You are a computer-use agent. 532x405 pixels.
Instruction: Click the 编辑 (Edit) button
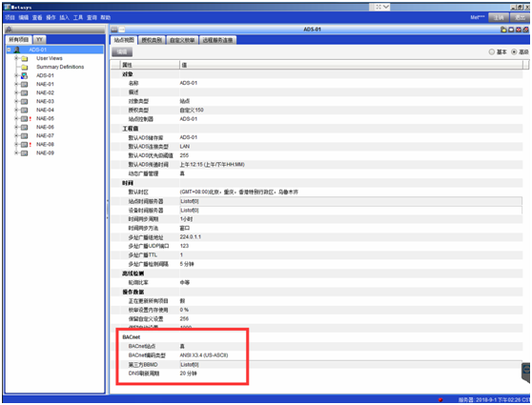tap(122, 51)
